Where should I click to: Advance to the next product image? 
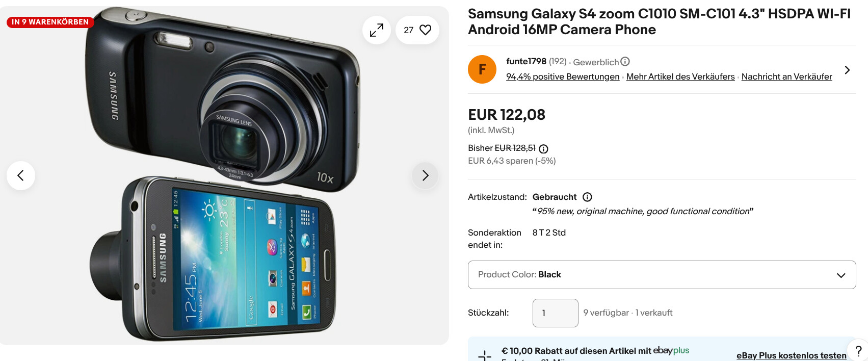425,176
